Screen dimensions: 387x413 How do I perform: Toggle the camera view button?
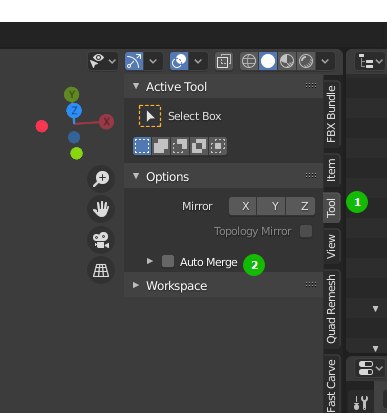101,240
